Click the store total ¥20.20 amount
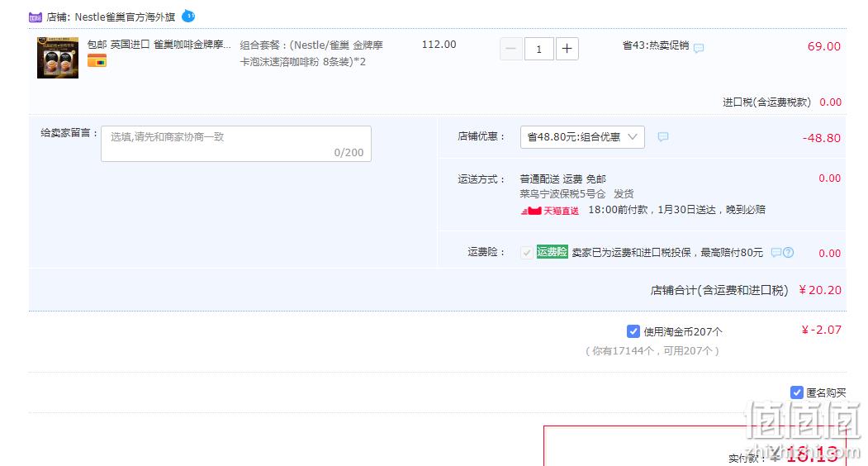 click(x=820, y=290)
